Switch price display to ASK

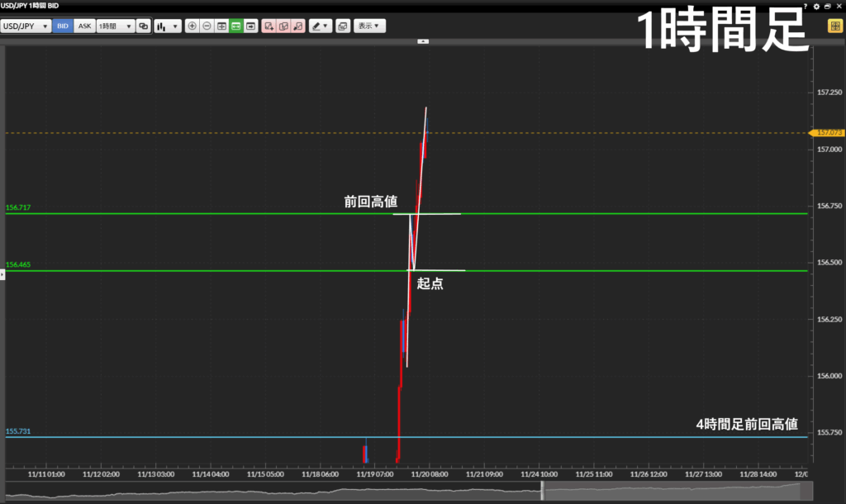click(x=85, y=26)
